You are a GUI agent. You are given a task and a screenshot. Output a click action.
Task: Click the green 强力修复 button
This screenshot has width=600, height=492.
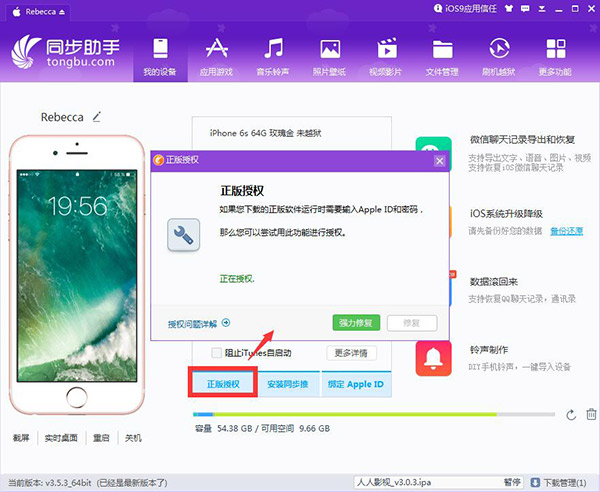(x=356, y=323)
